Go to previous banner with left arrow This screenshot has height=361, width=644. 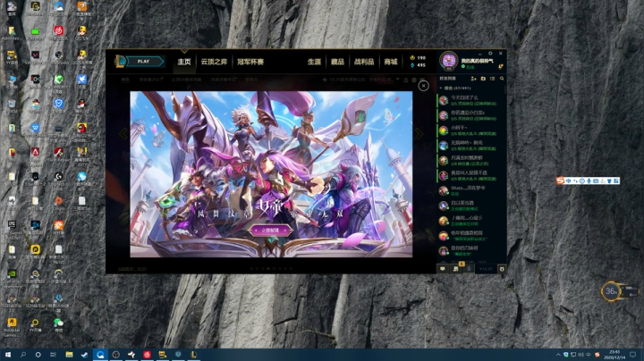pos(123,133)
